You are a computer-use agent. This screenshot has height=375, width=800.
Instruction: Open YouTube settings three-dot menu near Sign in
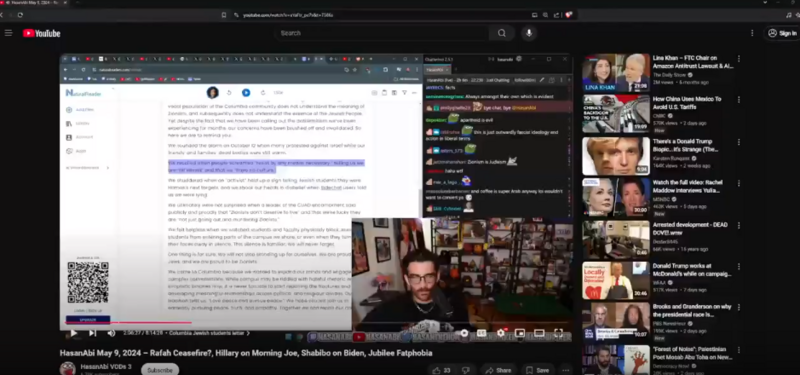tap(752, 33)
